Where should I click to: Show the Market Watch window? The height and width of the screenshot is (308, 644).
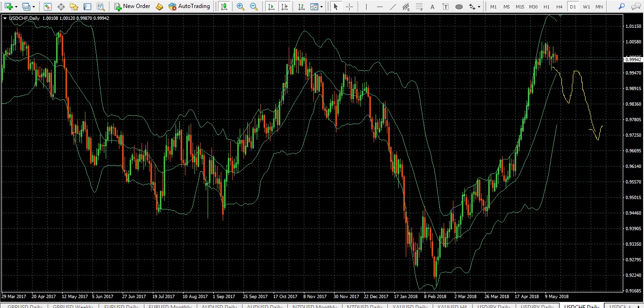pyautogui.click(x=48, y=7)
